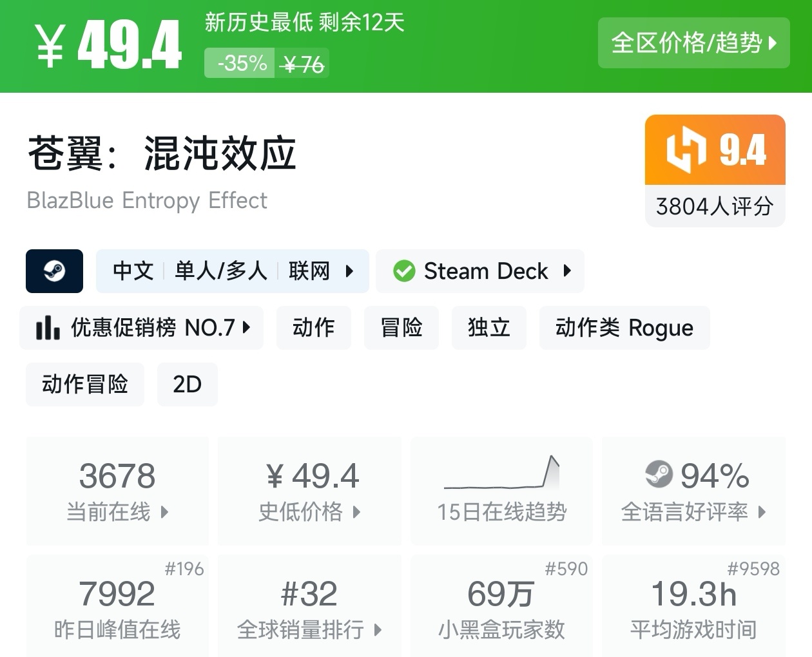Click Steam logo beside 94%
Viewport: 812px width, 657px height.
tap(659, 475)
